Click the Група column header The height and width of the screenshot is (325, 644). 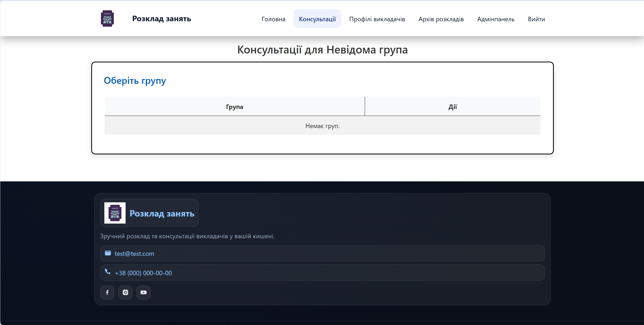pos(234,107)
